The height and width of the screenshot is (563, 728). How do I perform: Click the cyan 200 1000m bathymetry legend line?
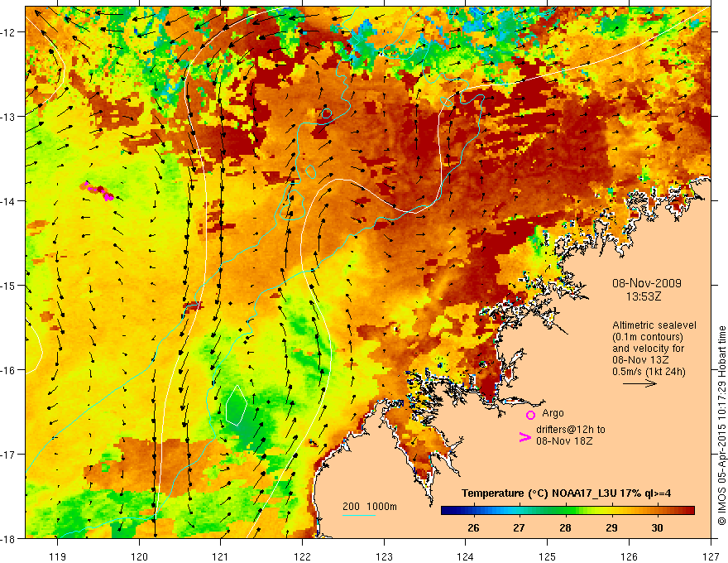tap(359, 515)
